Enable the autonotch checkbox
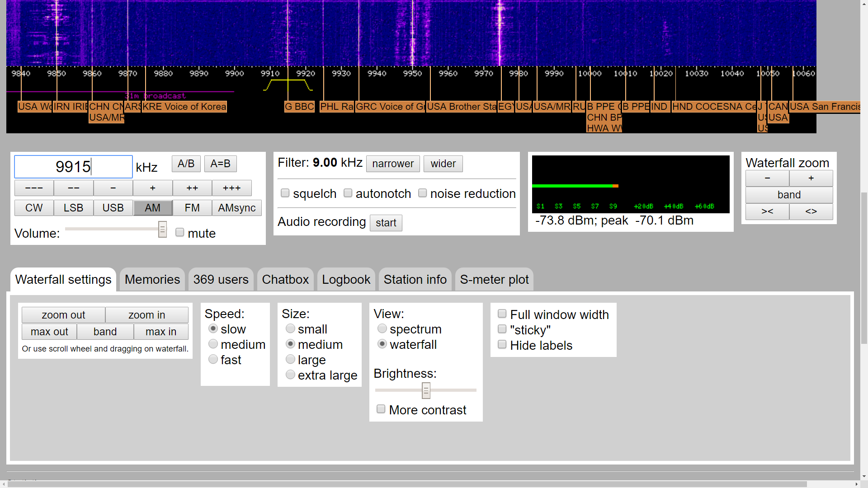The image size is (868, 488). [348, 193]
